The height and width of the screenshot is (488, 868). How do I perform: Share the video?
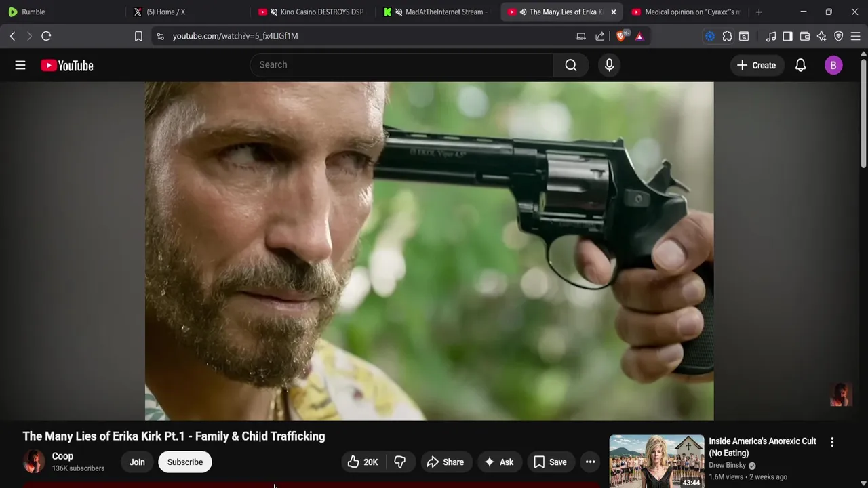[445, 462]
